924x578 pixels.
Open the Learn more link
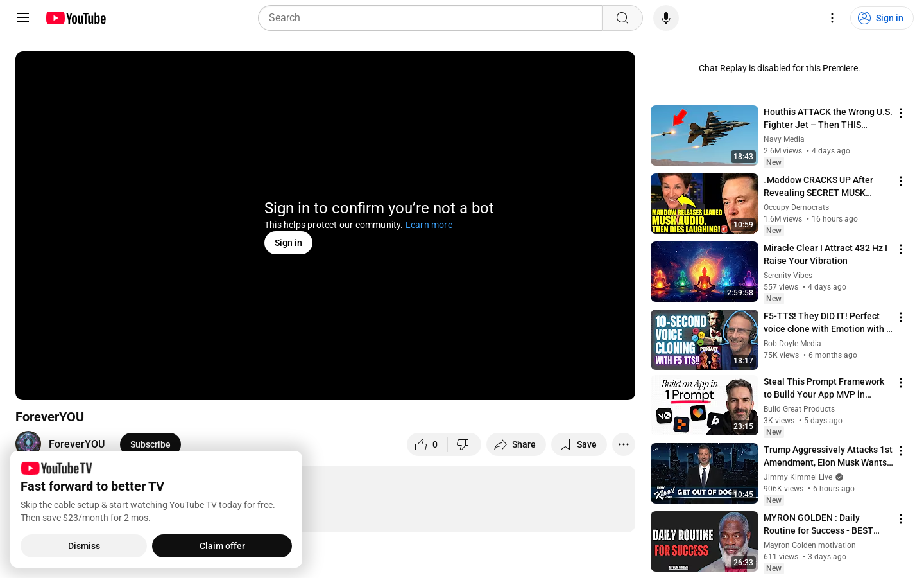click(429, 225)
